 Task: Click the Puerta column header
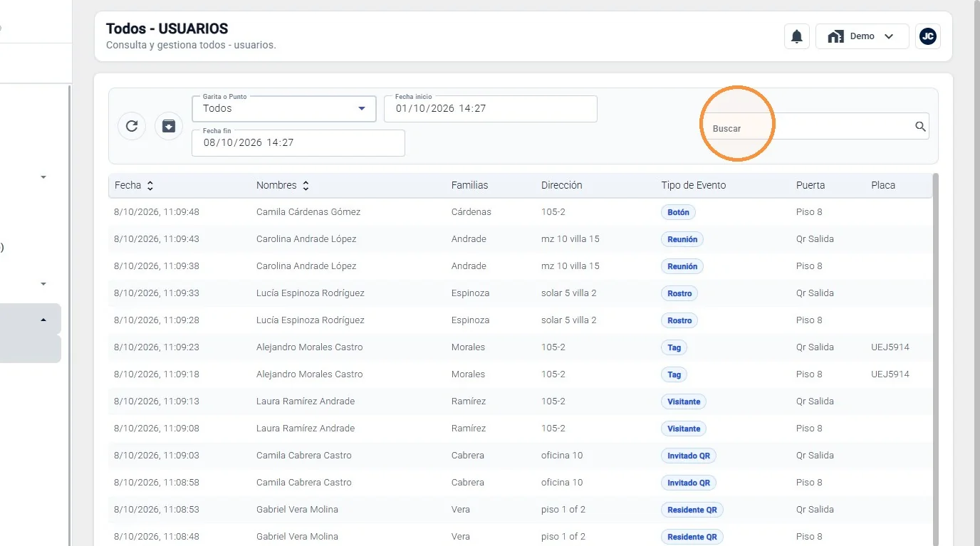click(x=810, y=185)
